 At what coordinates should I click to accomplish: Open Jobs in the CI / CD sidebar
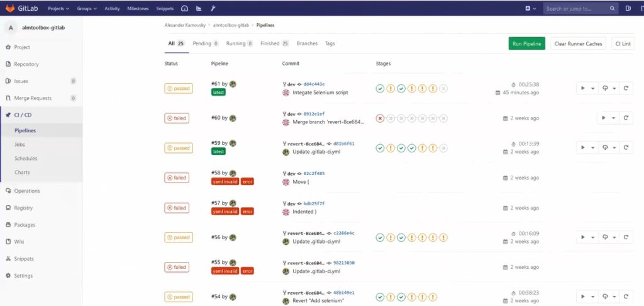(20, 145)
